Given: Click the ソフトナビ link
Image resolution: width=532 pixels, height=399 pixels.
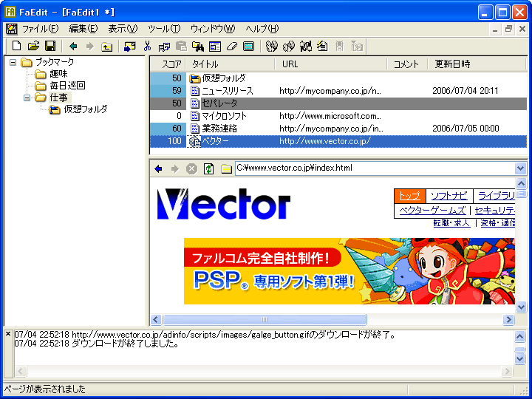Looking at the screenshot, I should pos(449,196).
